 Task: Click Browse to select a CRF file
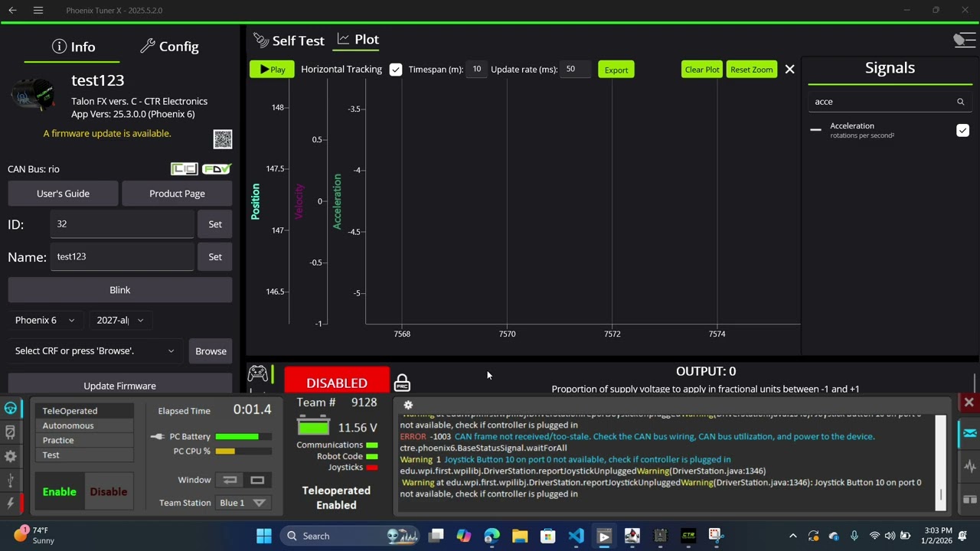[211, 351]
